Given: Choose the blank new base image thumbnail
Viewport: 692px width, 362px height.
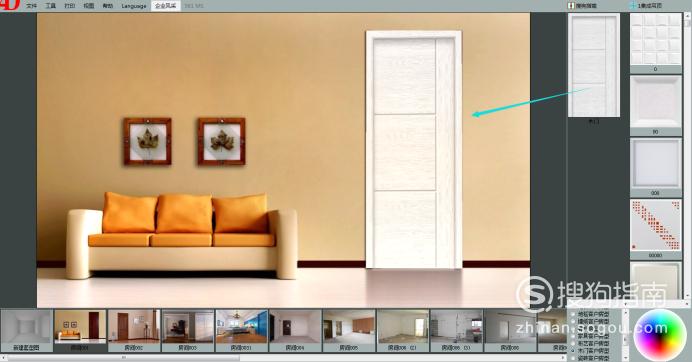Looking at the screenshot, I should (x=26, y=330).
